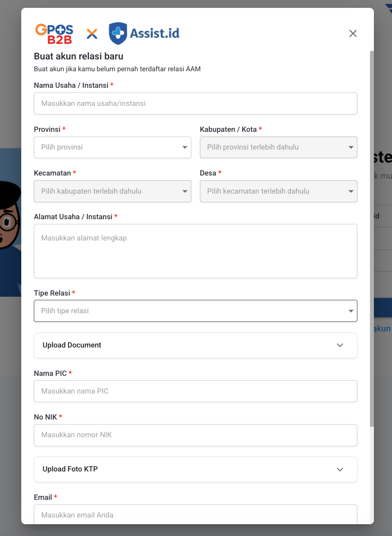
Task: Click chevron icon on Upload Document
Action: (340, 345)
